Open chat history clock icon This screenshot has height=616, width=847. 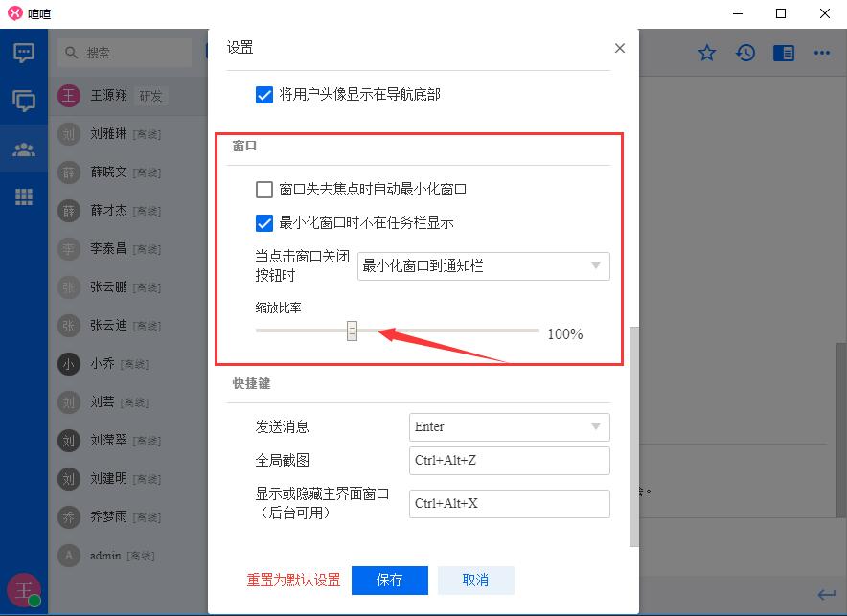745,53
